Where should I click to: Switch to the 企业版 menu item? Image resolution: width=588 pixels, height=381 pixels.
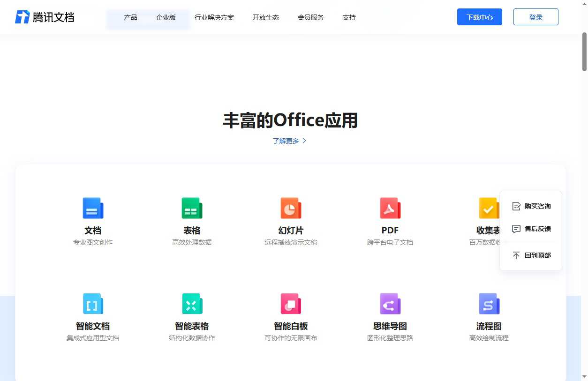coord(166,17)
